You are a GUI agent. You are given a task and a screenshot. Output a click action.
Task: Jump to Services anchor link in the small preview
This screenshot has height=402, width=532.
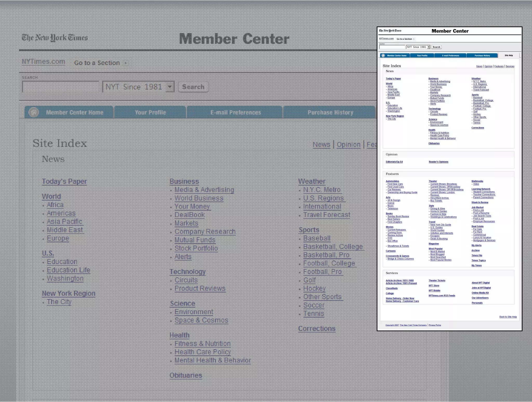pyautogui.click(x=510, y=66)
